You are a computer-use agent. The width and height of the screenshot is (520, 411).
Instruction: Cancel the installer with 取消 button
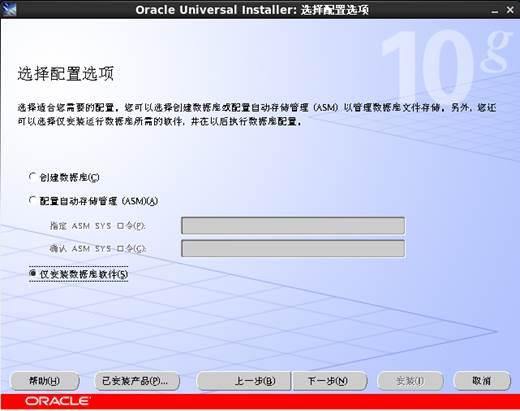482,381
